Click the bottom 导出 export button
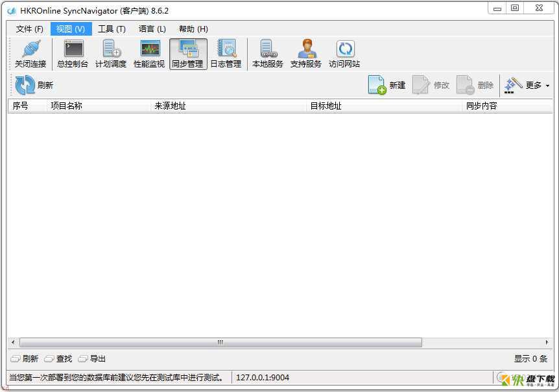The image size is (559, 392). (92, 359)
